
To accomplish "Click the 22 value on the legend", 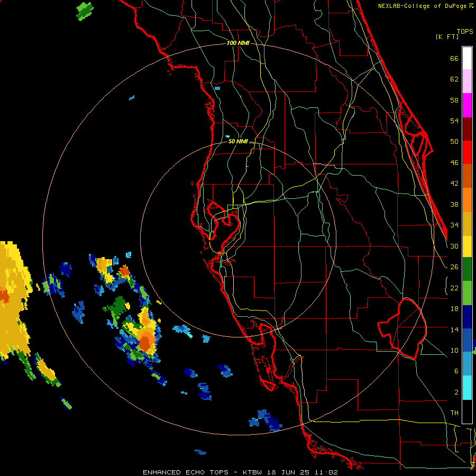I will [x=454, y=288].
